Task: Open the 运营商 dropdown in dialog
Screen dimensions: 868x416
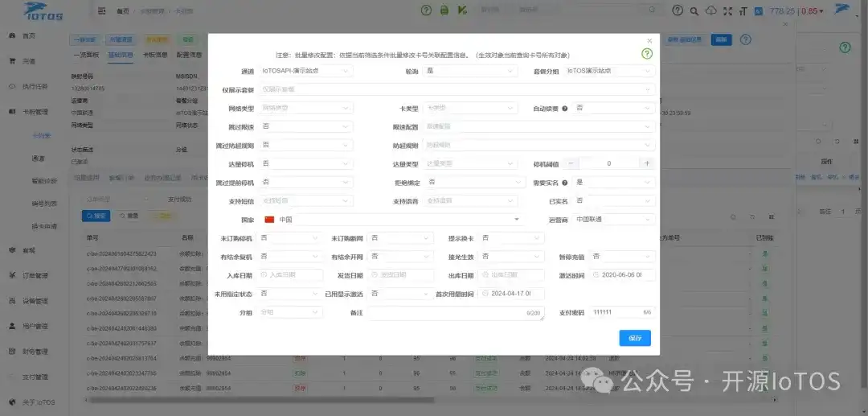Action: (614, 220)
